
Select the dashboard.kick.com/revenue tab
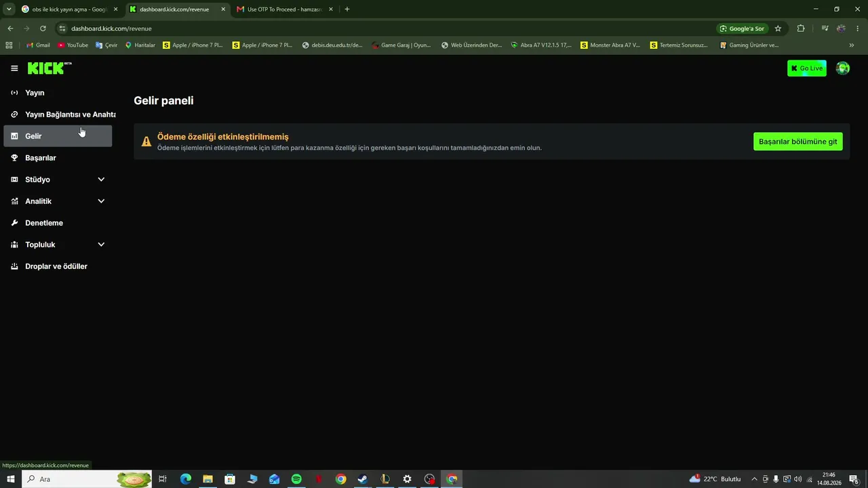click(x=178, y=9)
